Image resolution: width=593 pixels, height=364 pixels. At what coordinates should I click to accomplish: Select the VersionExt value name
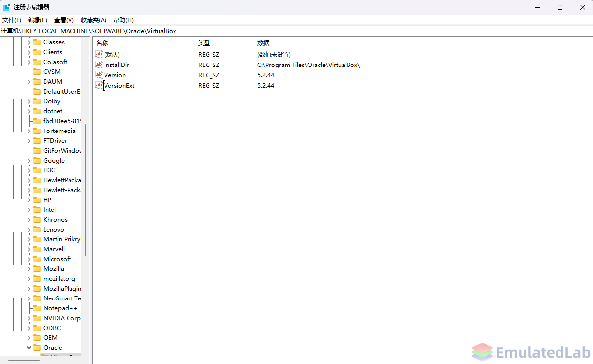[119, 85]
